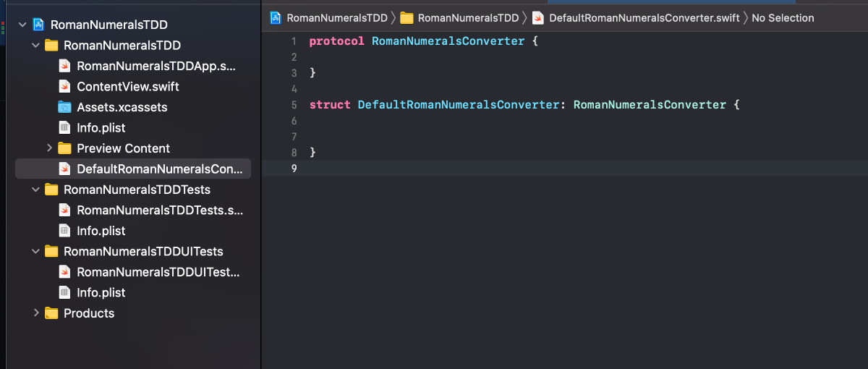Click Swift icon of DefaultRomanNumeralsConverter file
Viewport: 868px width, 369px height.
pyautogui.click(x=64, y=169)
